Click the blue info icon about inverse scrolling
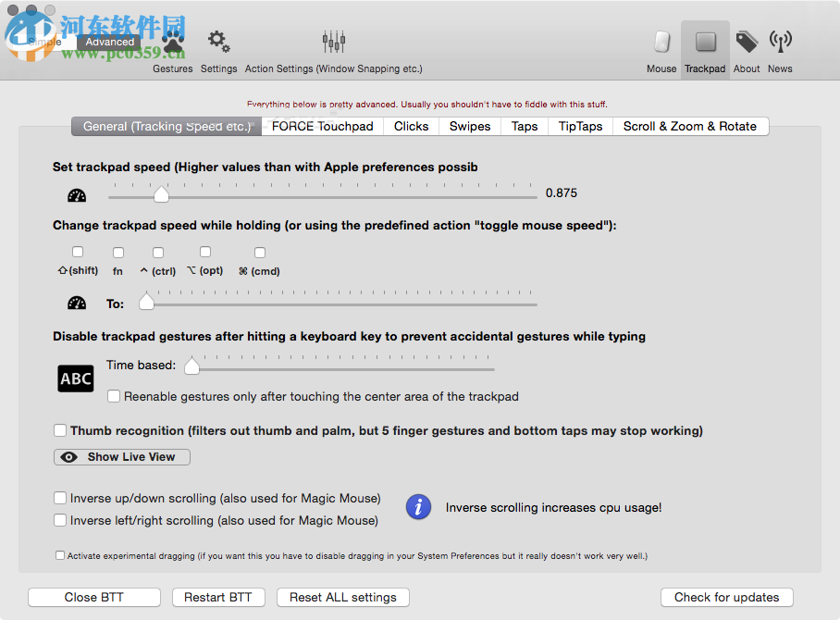 [418, 507]
